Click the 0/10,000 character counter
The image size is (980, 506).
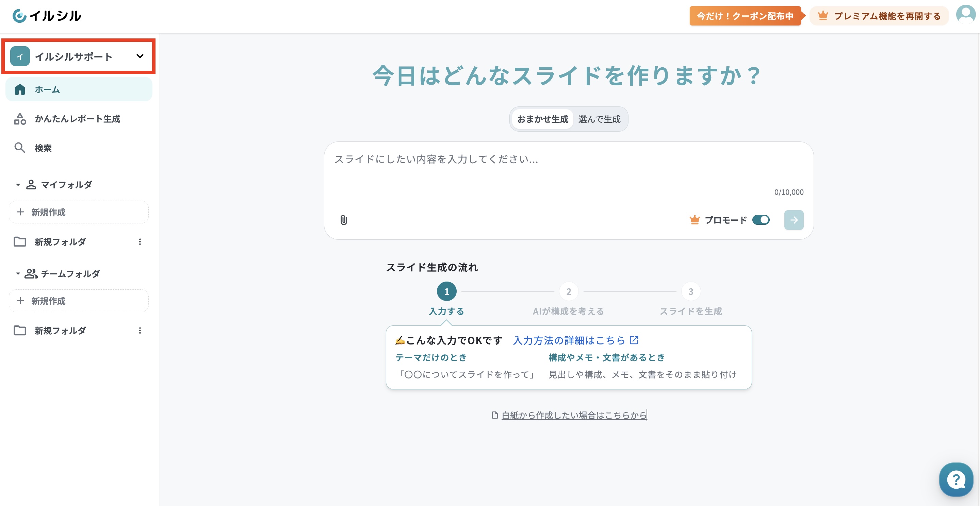789,192
